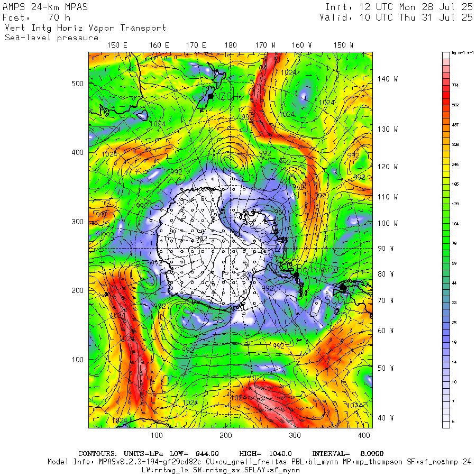Click the '59' color bar value
The height and width of the screenshot is (476, 476).
pyautogui.click(x=454, y=263)
